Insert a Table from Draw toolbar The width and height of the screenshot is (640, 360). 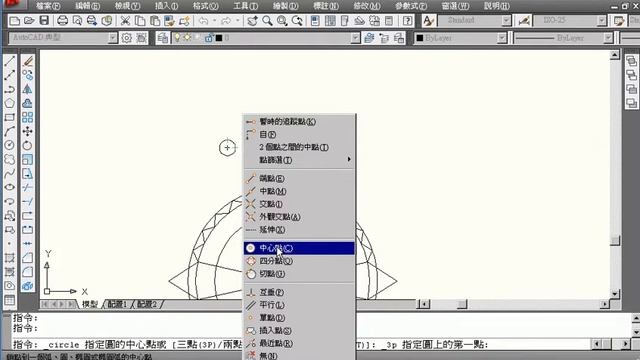(9, 300)
